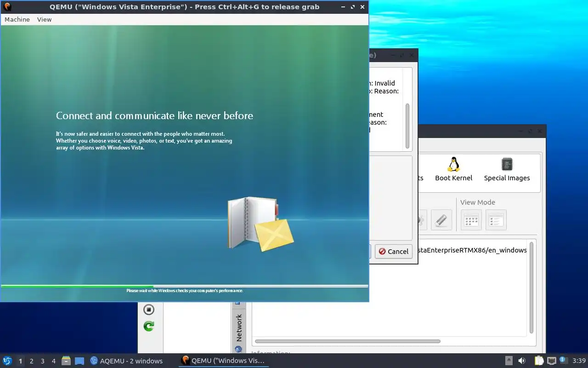Click the View Mode label in AQEMU
This screenshot has width=588, height=368.
click(477, 202)
